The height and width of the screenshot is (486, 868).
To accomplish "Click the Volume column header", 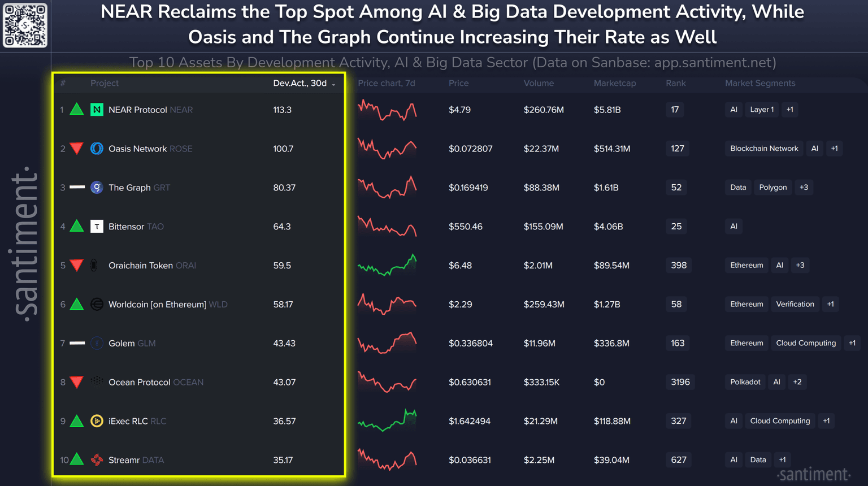I will tap(538, 83).
